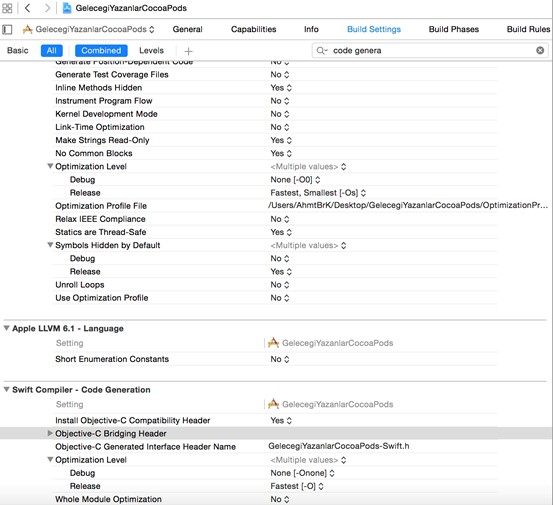Select the Levels view

(151, 50)
